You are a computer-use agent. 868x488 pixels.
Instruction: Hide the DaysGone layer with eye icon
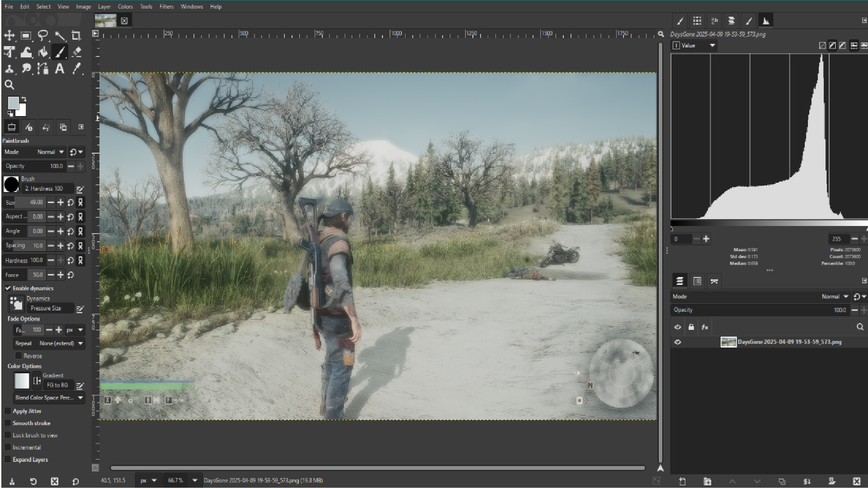(x=677, y=342)
